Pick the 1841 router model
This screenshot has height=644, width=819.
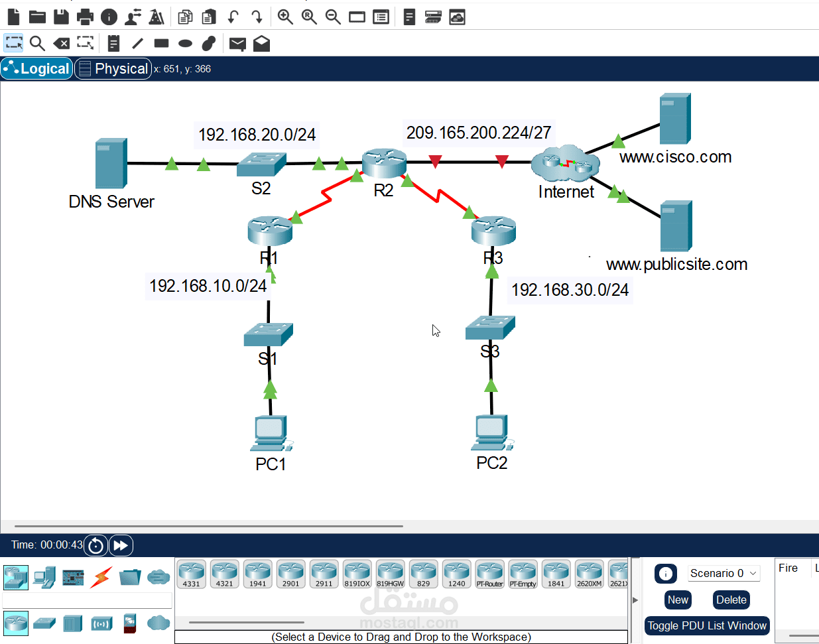556,574
